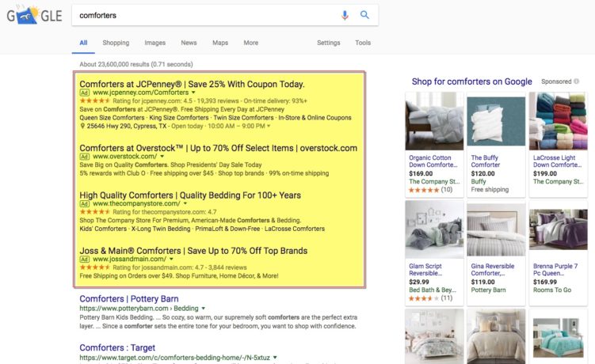This screenshot has height=364, width=595.
Task: Click the Gina Reversible Comforter title
Action: tap(493, 270)
